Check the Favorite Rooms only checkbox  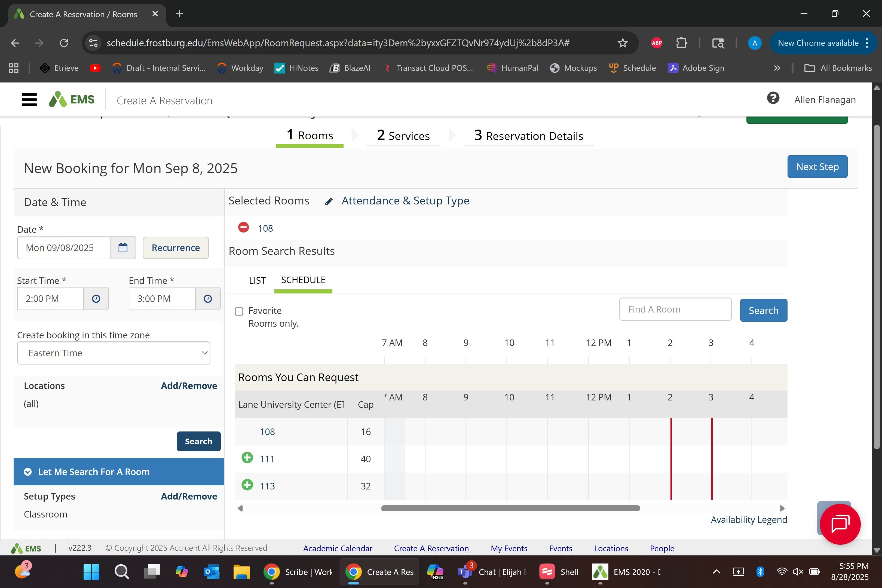tap(239, 311)
